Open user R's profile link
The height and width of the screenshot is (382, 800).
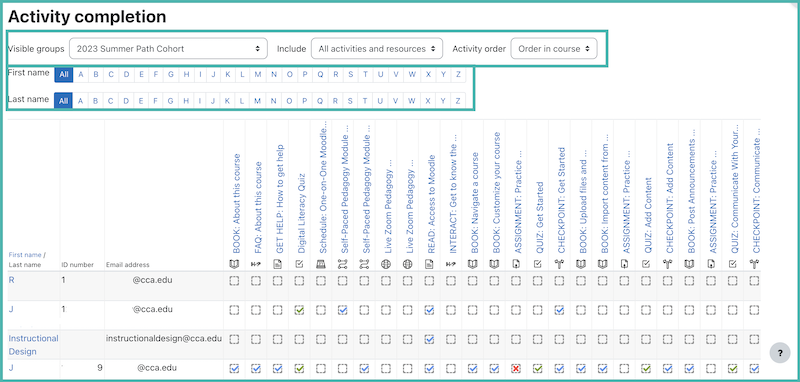[x=11, y=279]
